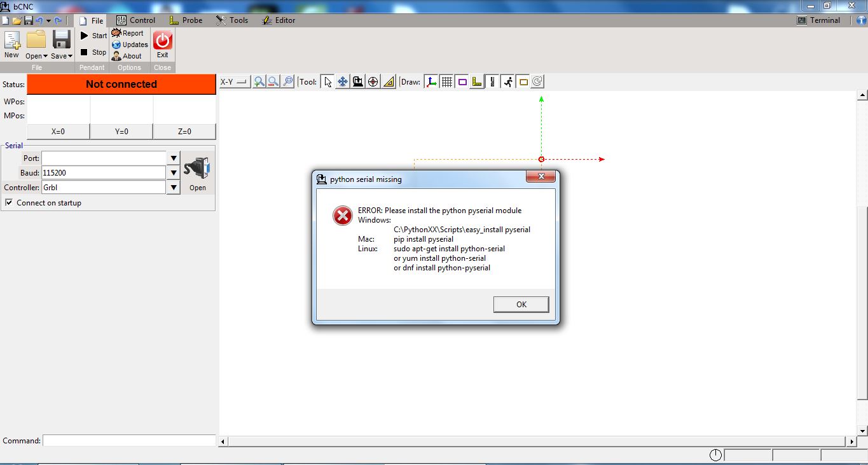Click the quick-access save floppy icon

click(28, 20)
